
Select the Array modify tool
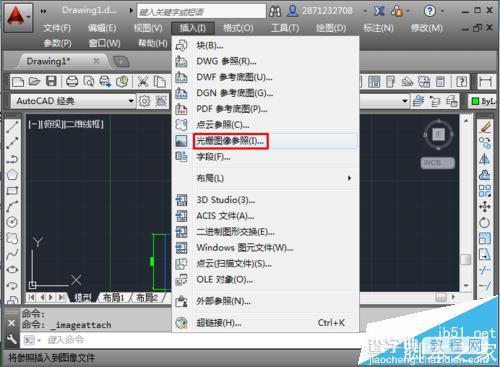(x=485, y=191)
